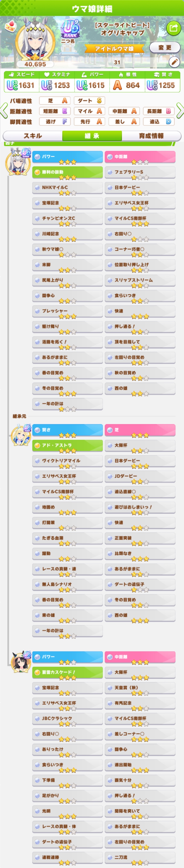Image resolution: width=184 pixels, height=868 pixels.
Task: Switch to the 育成情報 tab
Action: point(151,136)
